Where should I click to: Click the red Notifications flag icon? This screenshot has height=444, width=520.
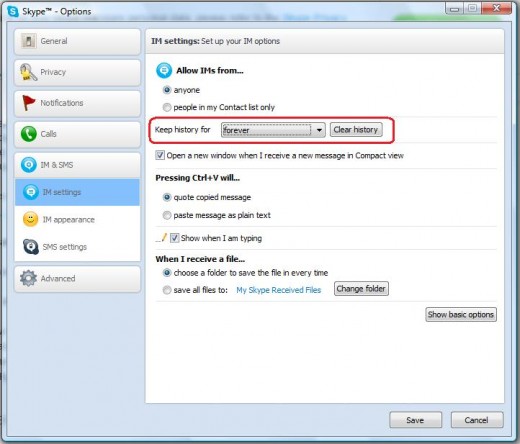[x=28, y=103]
